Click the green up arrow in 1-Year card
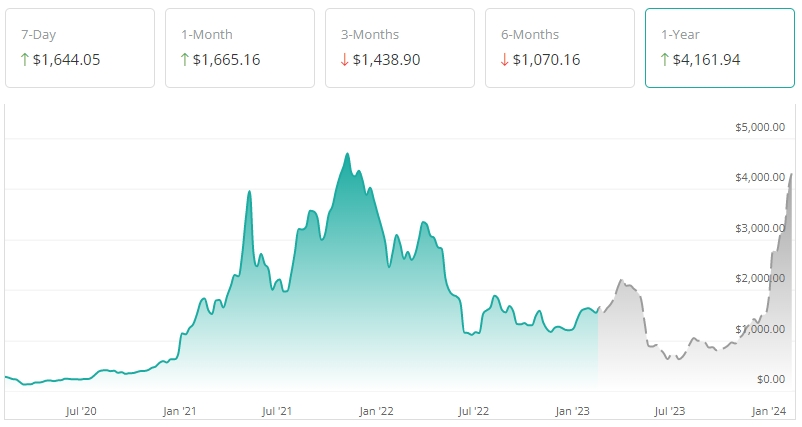Image resolution: width=802 pixels, height=427 pixels. 666,60
